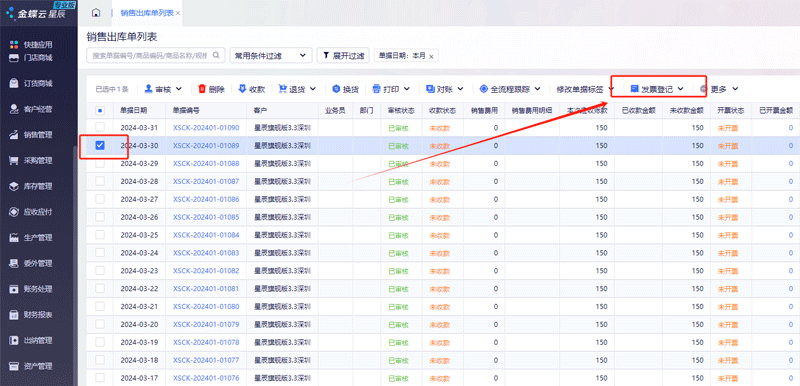Image resolution: width=800 pixels, height=386 pixels.
Task: Click the 订货商城 sidebar icon
Action: [15, 83]
